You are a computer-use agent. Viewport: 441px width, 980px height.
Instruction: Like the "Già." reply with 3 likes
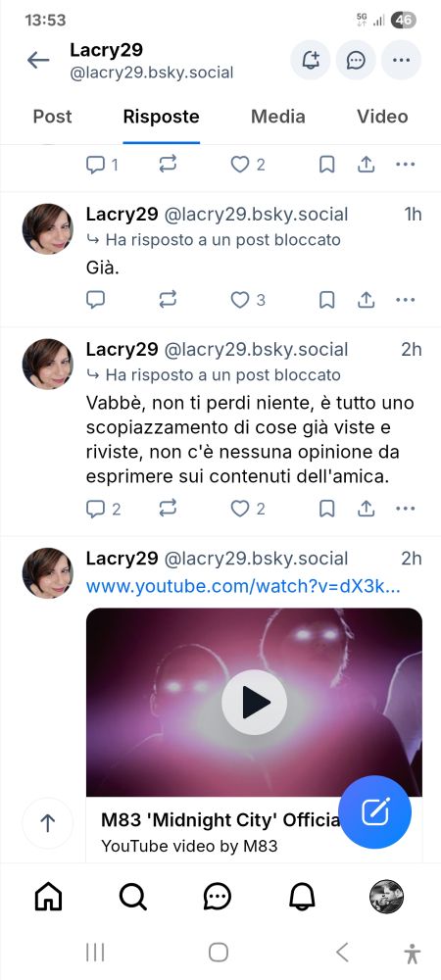[248, 300]
